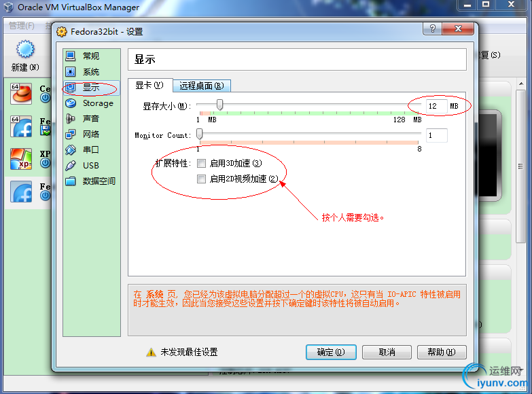532x394 pixels.
Task: Select 网络 in the settings category list
Action: [x=91, y=135]
